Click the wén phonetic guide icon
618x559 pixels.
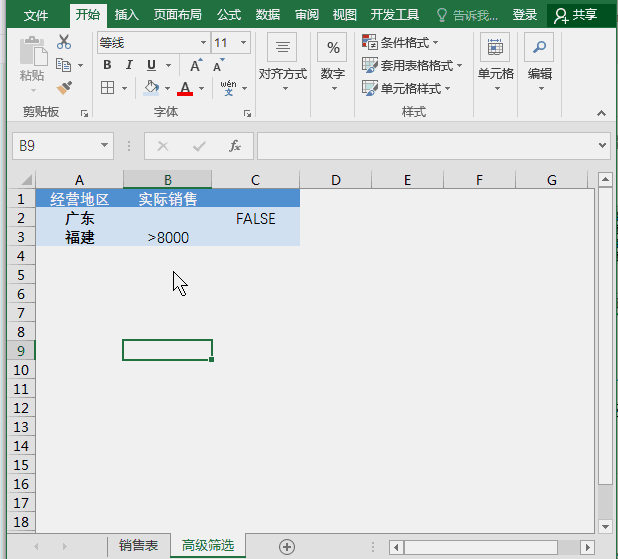pos(229,88)
